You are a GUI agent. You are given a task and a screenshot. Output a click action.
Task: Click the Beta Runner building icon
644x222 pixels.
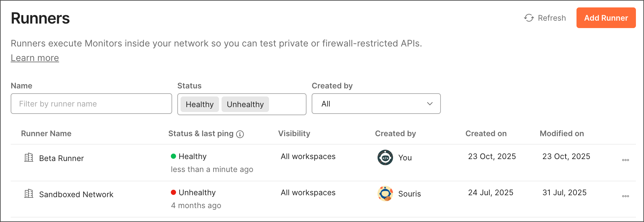[x=29, y=158]
